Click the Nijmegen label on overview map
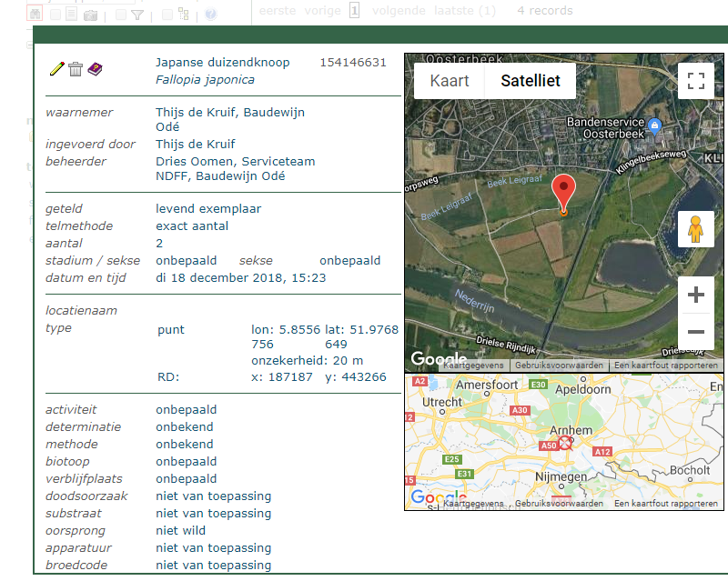The image size is (728, 581). (x=561, y=477)
